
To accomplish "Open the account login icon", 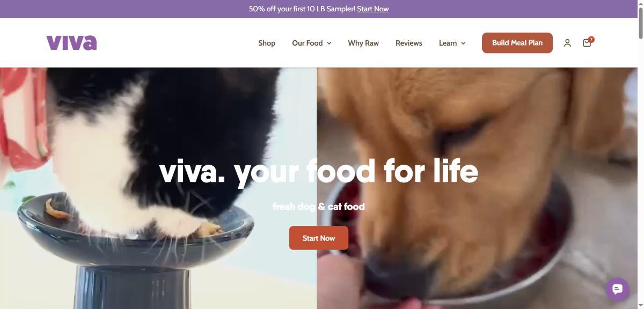I will click(x=567, y=43).
